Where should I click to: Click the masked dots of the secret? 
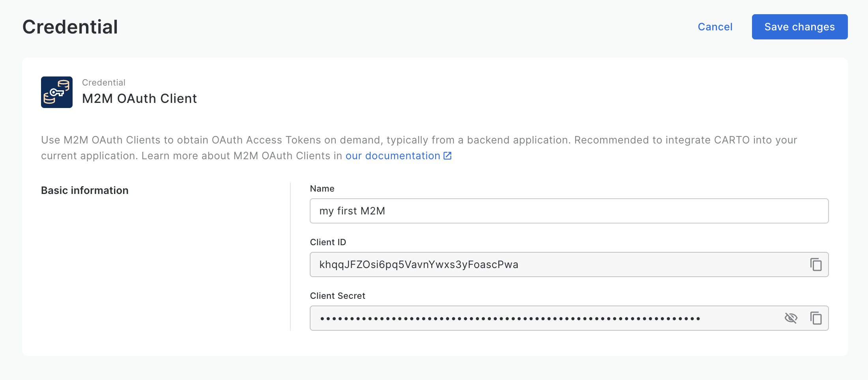(x=510, y=319)
